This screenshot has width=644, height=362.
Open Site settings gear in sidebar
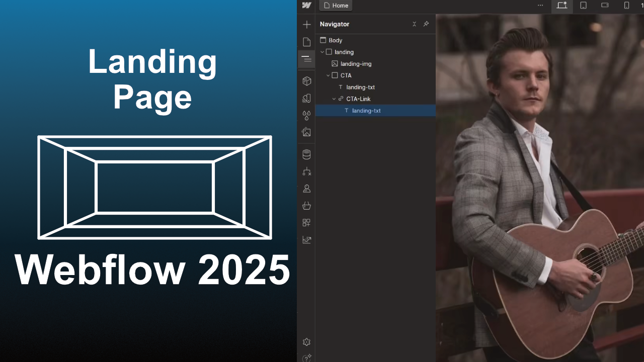tap(306, 342)
